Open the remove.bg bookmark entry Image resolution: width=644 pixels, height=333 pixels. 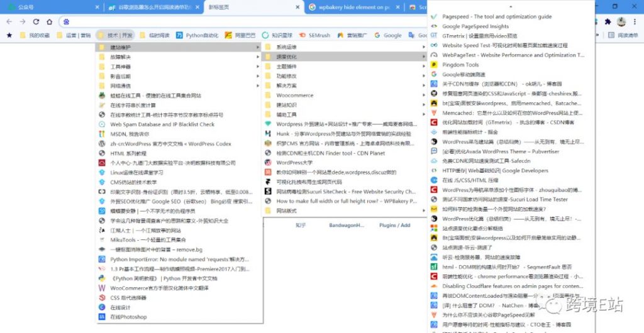point(179,249)
